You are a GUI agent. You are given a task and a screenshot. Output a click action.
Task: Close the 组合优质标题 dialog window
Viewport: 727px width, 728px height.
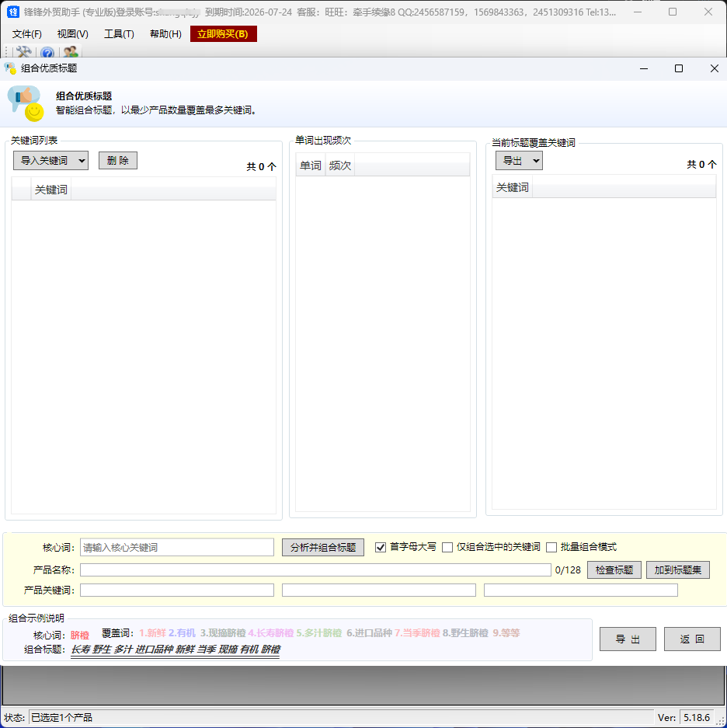coord(714,68)
